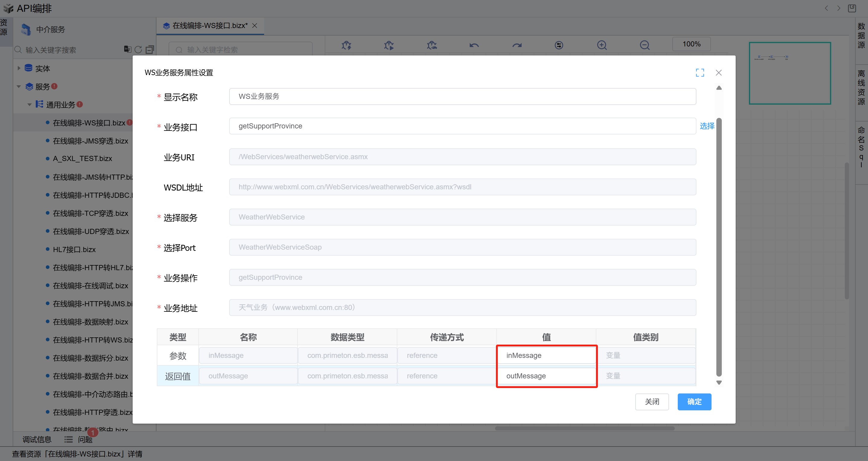Viewport: 868px width, 461px height.
Task: Open the 问题 tab at bottom
Action: pos(85,439)
